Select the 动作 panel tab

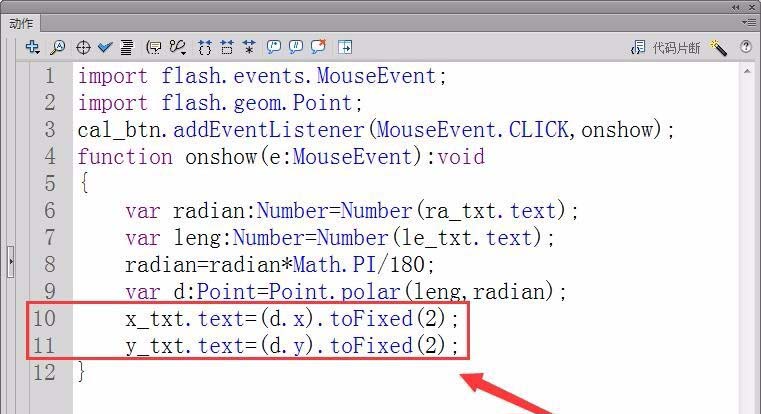click(21, 23)
